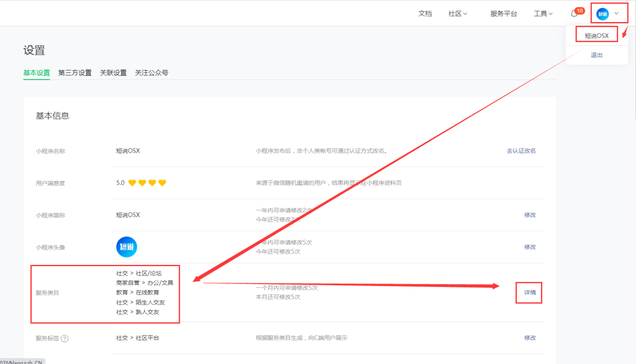Image resolution: width=636 pixels, height=364 pixels.
Task: Click the 去认证改名 link
Action: click(x=521, y=151)
